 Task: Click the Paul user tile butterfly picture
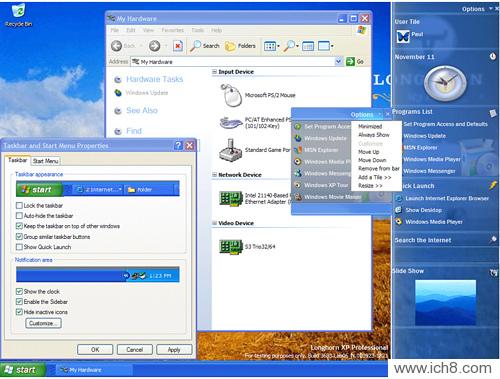403,36
